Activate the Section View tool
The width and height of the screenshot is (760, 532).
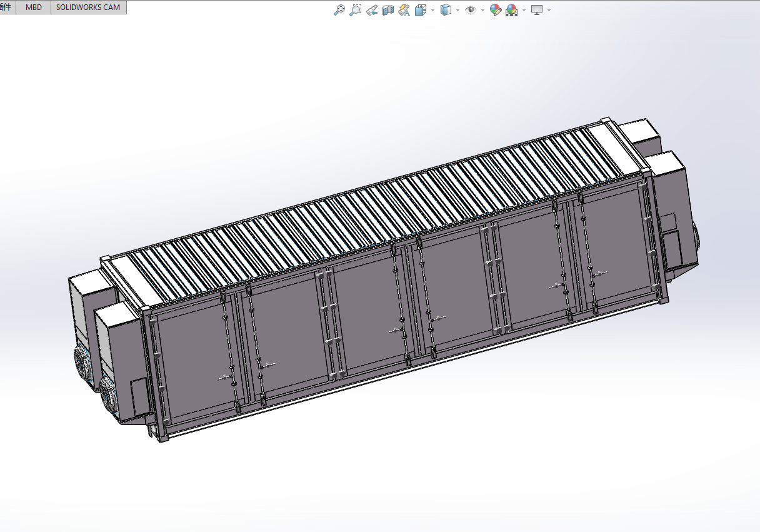(x=387, y=10)
